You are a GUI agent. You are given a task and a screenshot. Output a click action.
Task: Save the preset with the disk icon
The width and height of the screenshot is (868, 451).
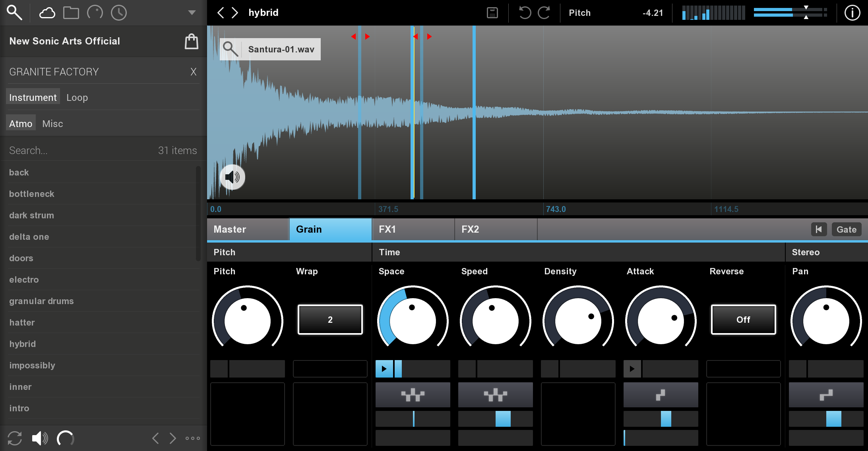coord(492,13)
